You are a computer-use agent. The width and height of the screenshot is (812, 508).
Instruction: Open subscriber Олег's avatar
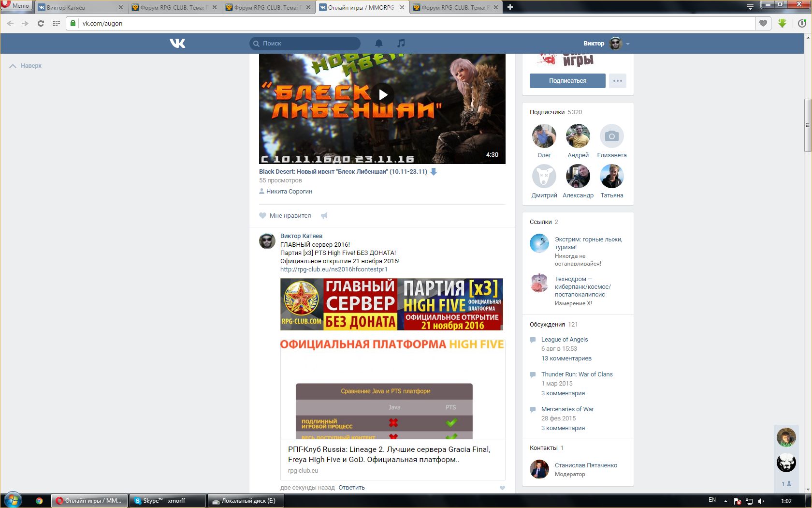tap(544, 136)
